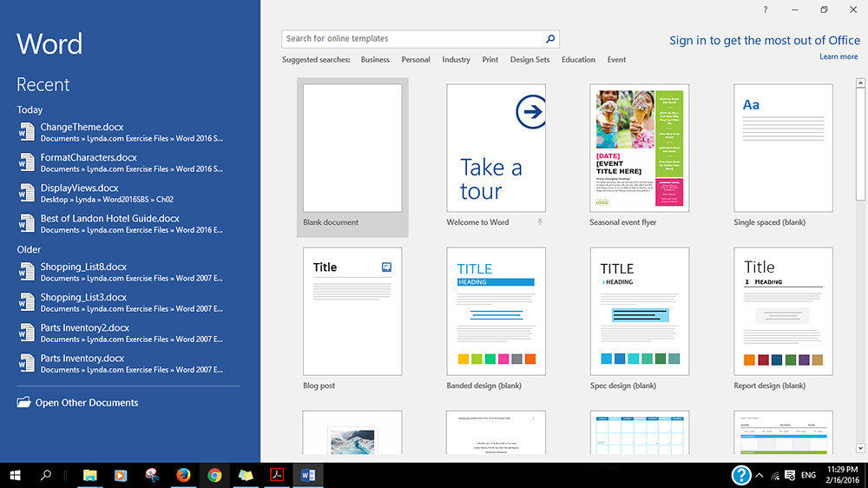The image size is (868, 488).
Task: Search templates for Personal
Action: [x=416, y=60]
